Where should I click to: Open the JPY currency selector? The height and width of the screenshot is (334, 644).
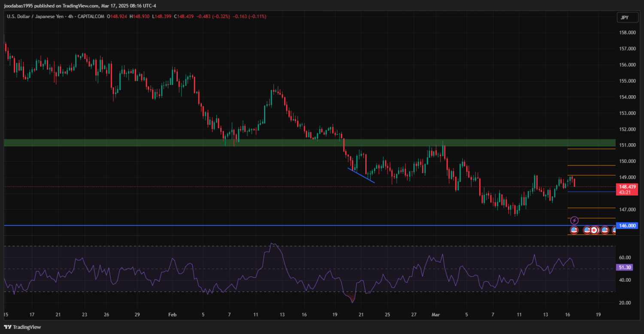point(623,17)
